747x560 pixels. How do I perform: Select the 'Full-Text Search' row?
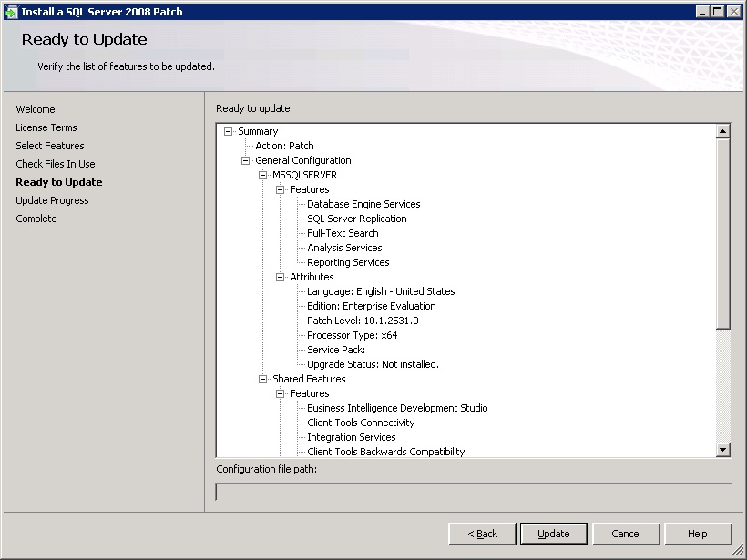(x=343, y=233)
